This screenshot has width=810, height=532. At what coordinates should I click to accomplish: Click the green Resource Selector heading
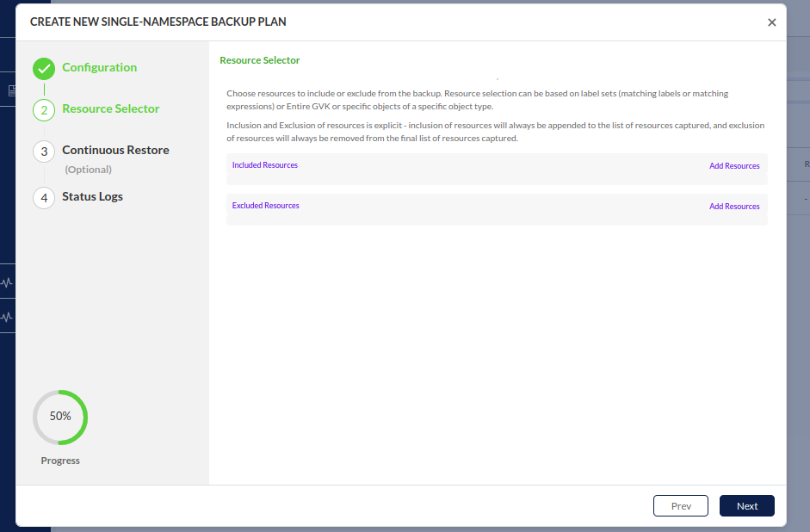tap(260, 61)
